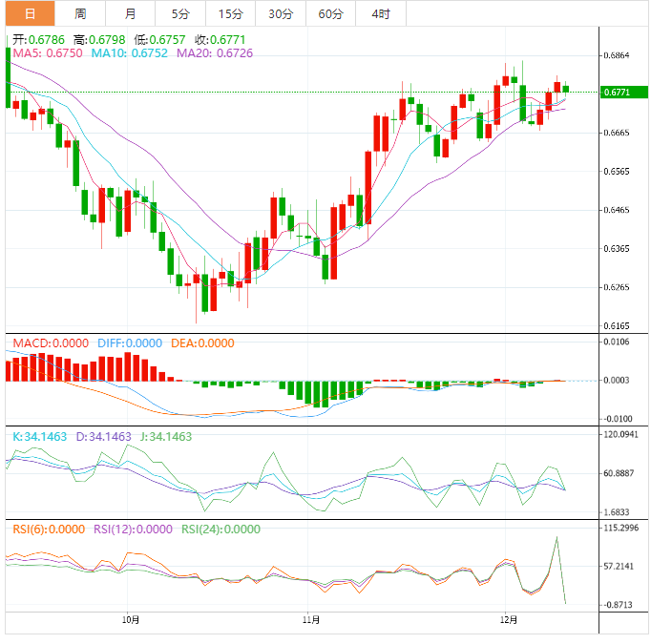Click the 0.6864 price axis label
Screen dimensions: 651x644
[x=617, y=55]
